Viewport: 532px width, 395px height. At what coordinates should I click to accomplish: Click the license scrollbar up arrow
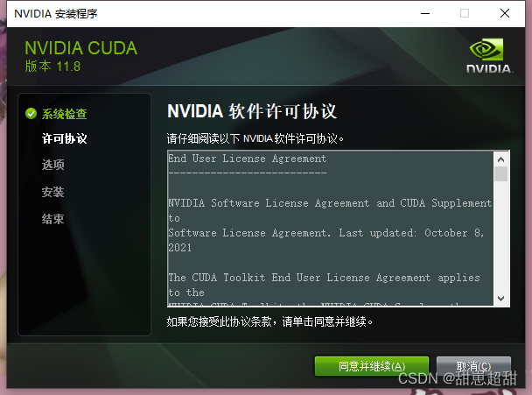point(500,159)
